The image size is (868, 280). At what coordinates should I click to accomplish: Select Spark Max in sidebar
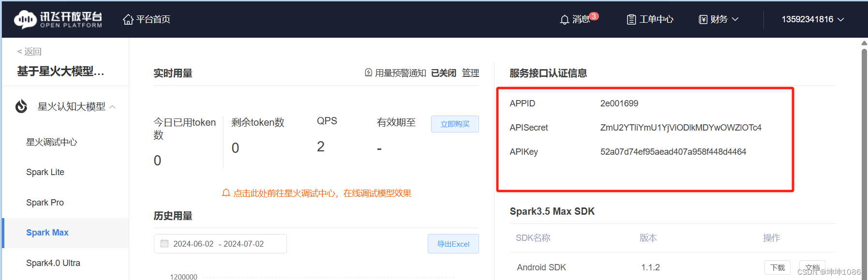coord(47,233)
